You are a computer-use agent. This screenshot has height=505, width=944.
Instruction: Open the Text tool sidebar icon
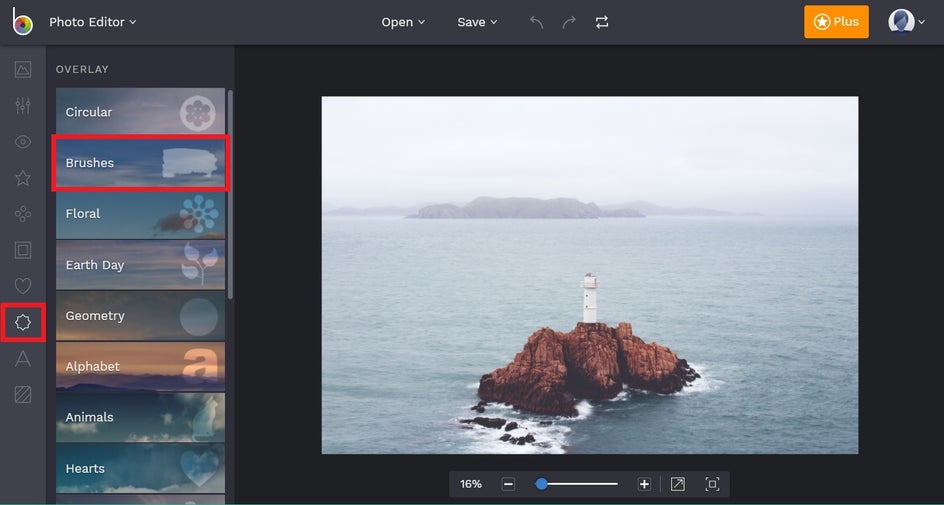(x=23, y=359)
